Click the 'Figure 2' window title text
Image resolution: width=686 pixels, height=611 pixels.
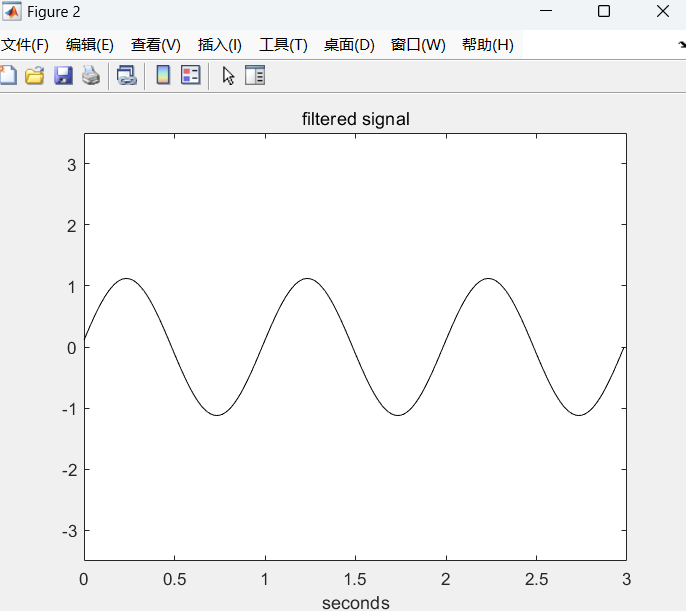(x=54, y=12)
